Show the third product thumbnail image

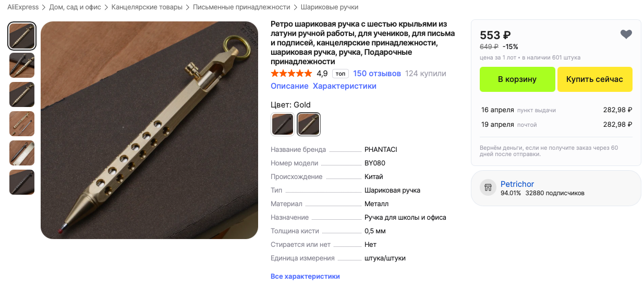[22, 94]
